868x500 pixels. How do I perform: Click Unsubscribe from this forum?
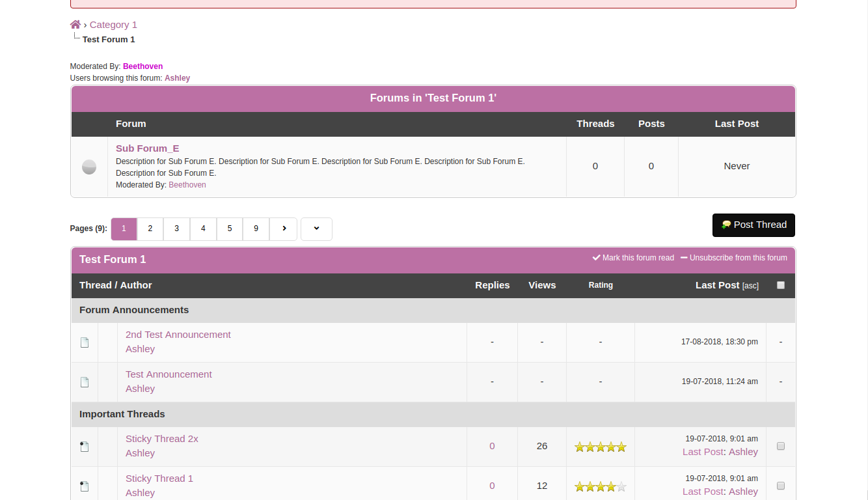coord(738,258)
